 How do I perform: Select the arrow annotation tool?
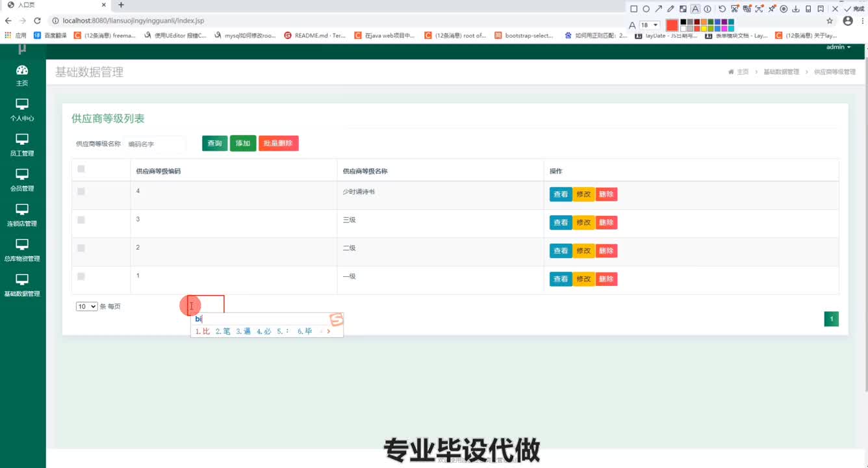pyautogui.click(x=658, y=8)
